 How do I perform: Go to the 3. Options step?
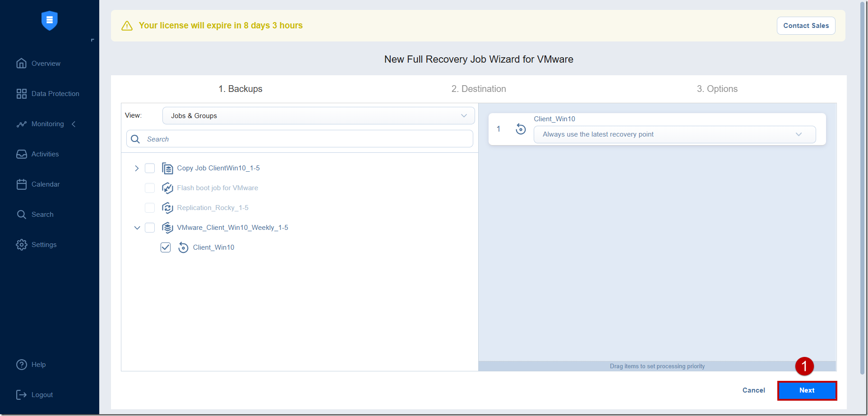[x=717, y=89]
